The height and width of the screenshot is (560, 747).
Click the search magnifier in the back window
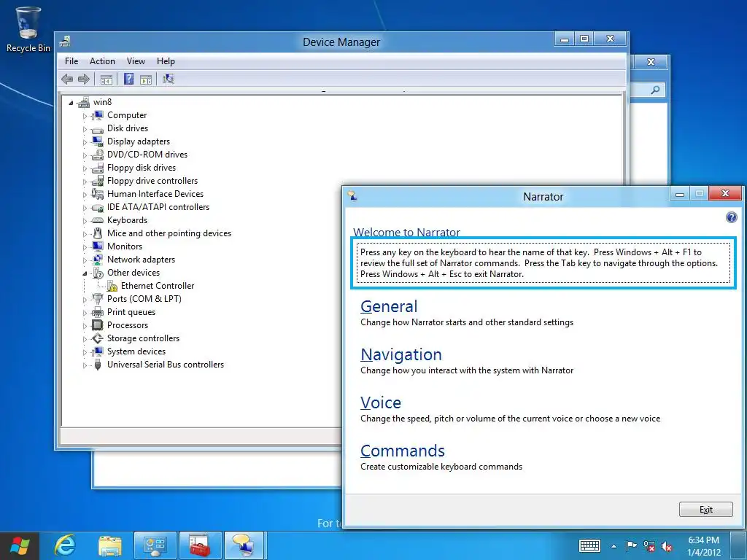656,90
